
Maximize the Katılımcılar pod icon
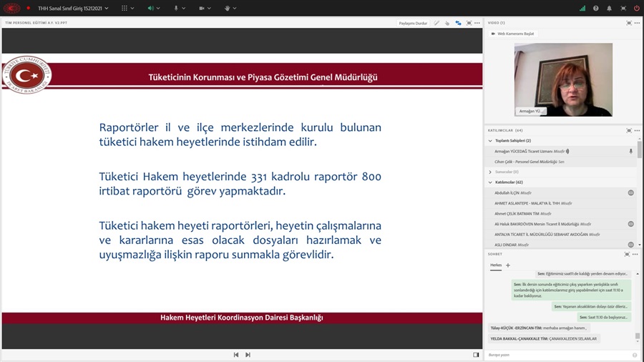tap(629, 130)
